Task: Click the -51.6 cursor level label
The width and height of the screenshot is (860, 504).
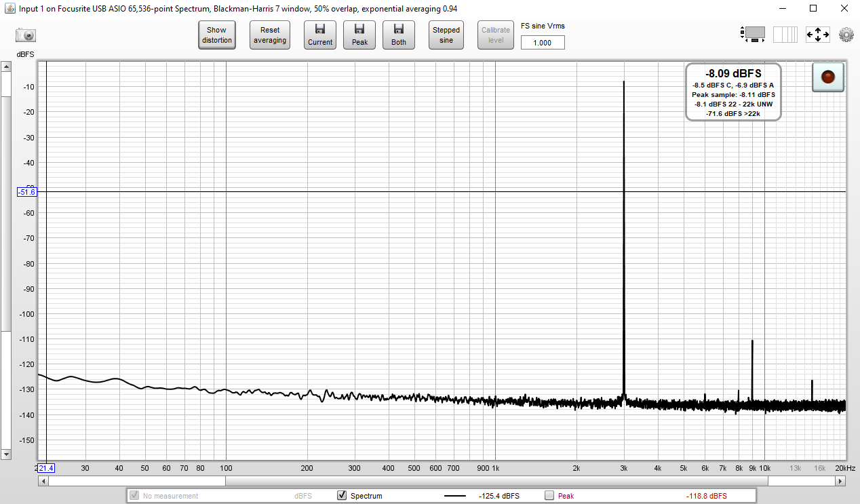Action: coord(27,192)
